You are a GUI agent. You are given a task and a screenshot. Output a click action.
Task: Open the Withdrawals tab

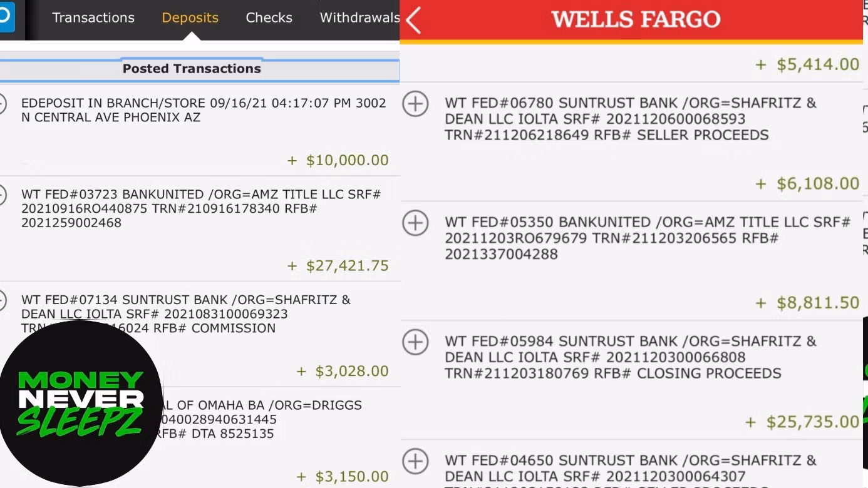359,18
